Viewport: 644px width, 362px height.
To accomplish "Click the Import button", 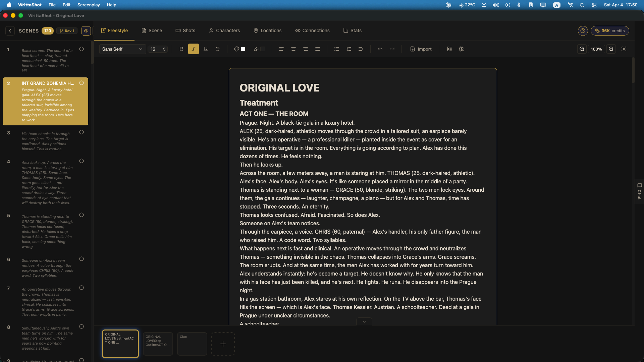I will [x=421, y=49].
